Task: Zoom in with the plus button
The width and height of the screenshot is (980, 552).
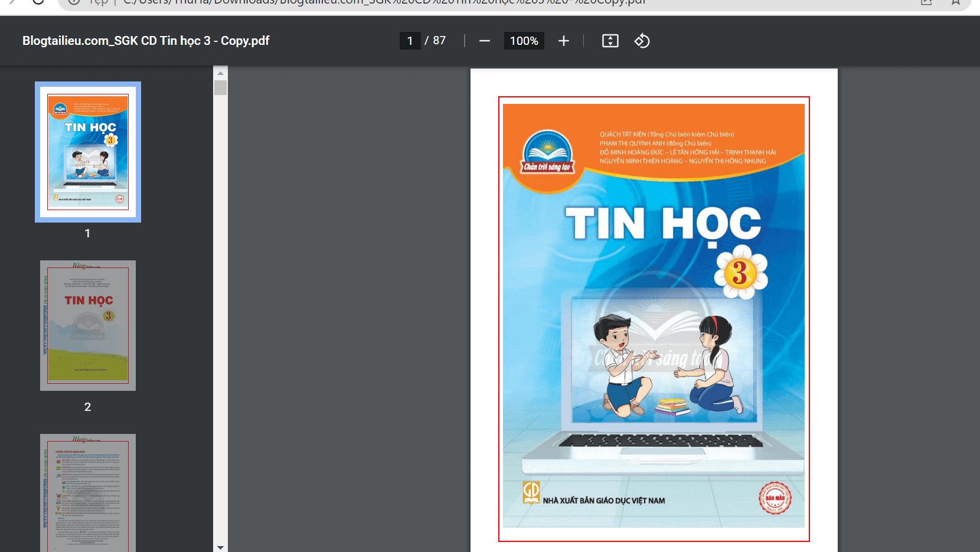Action: point(564,41)
